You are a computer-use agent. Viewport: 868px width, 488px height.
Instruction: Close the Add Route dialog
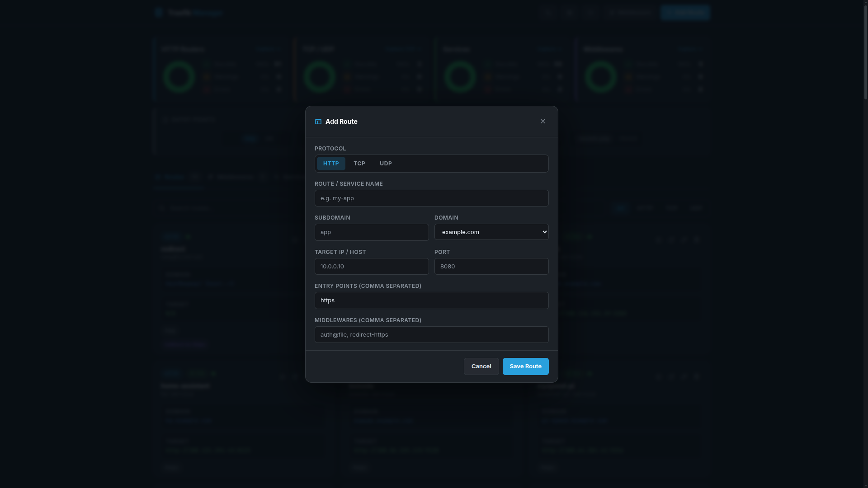(542, 121)
